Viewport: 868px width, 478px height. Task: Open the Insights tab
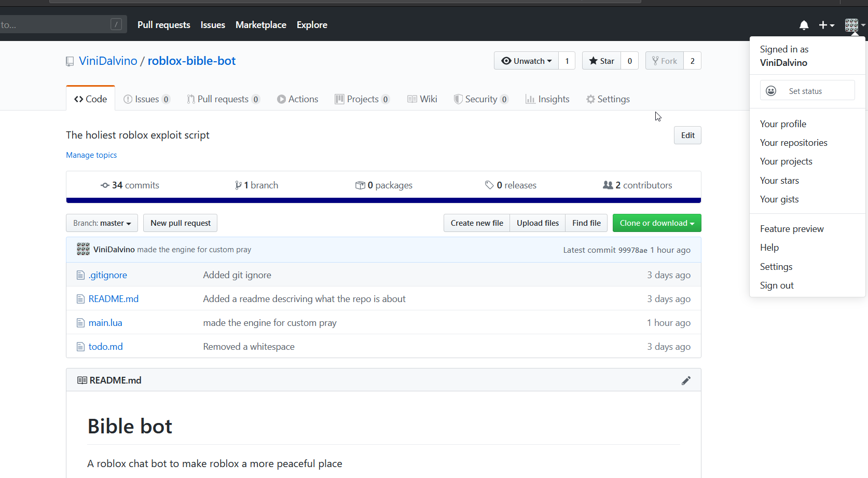pyautogui.click(x=547, y=99)
